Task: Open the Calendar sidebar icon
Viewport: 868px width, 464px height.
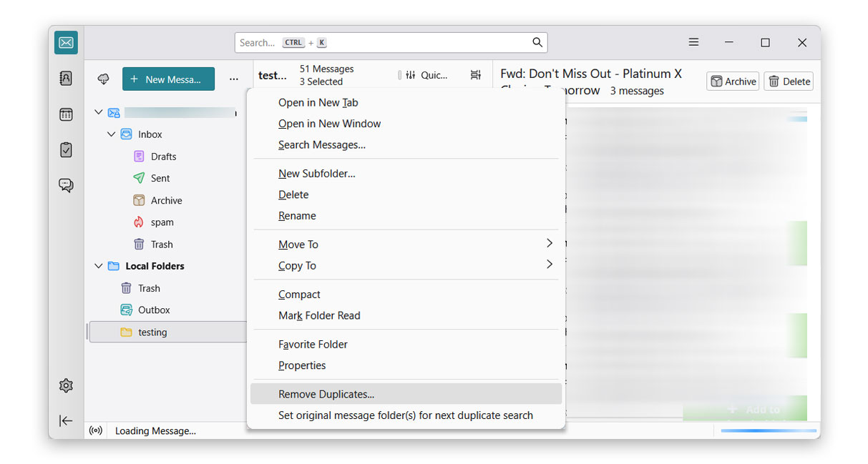Action: click(66, 114)
